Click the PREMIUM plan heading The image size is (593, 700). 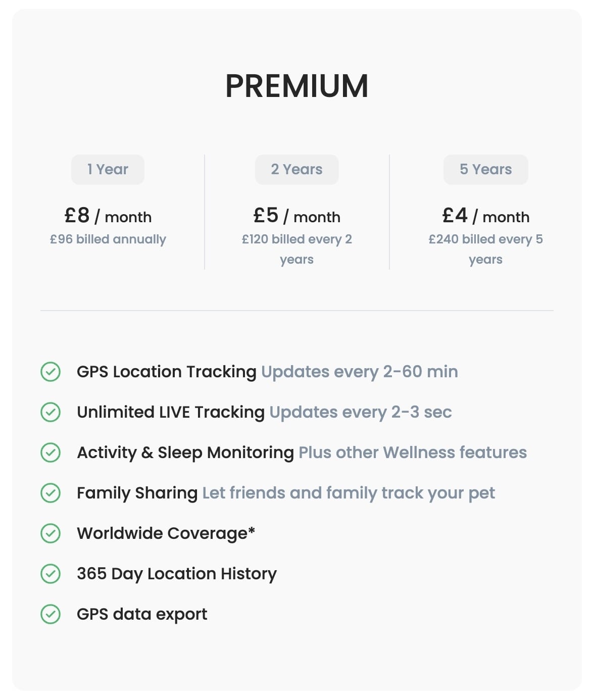click(x=296, y=86)
